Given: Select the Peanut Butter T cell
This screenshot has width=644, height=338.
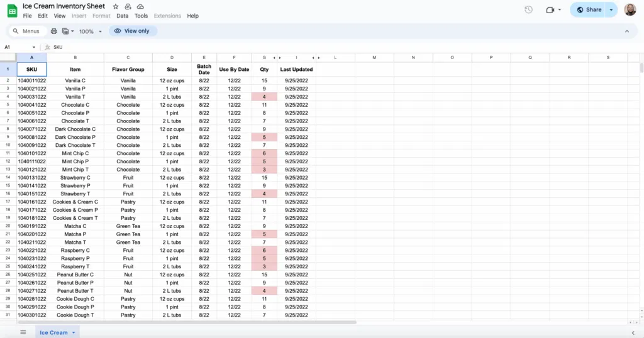Looking at the screenshot, I should [75, 291].
